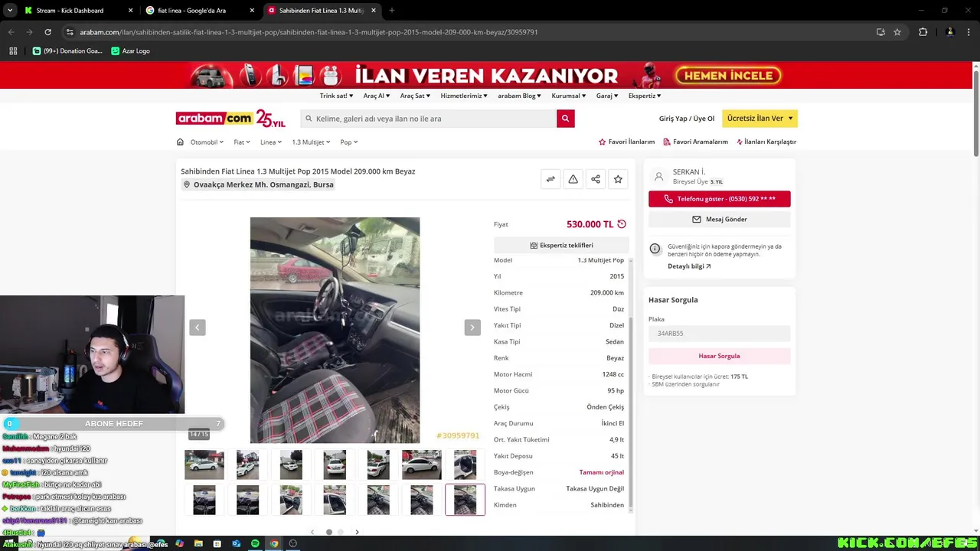Click the Plaka input field
The image size is (980, 551).
pyautogui.click(x=719, y=334)
